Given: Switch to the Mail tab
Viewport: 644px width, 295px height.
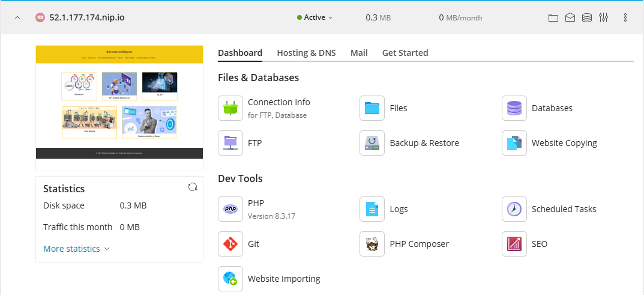Looking at the screenshot, I should click(x=359, y=53).
